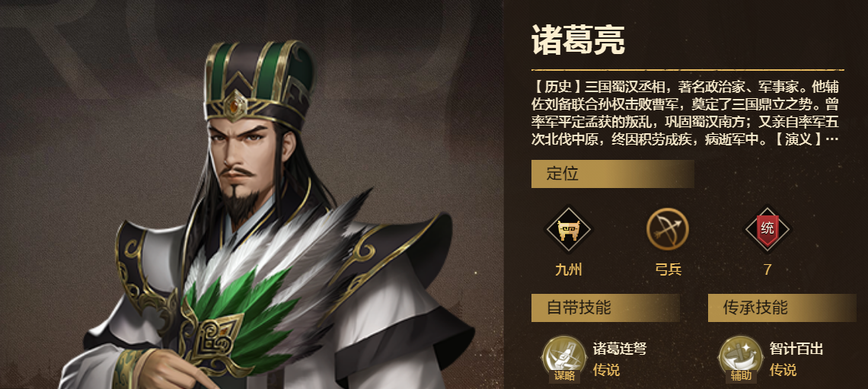The image size is (868, 389).
Task: Select the 自带技能 section header
Action: click(605, 308)
